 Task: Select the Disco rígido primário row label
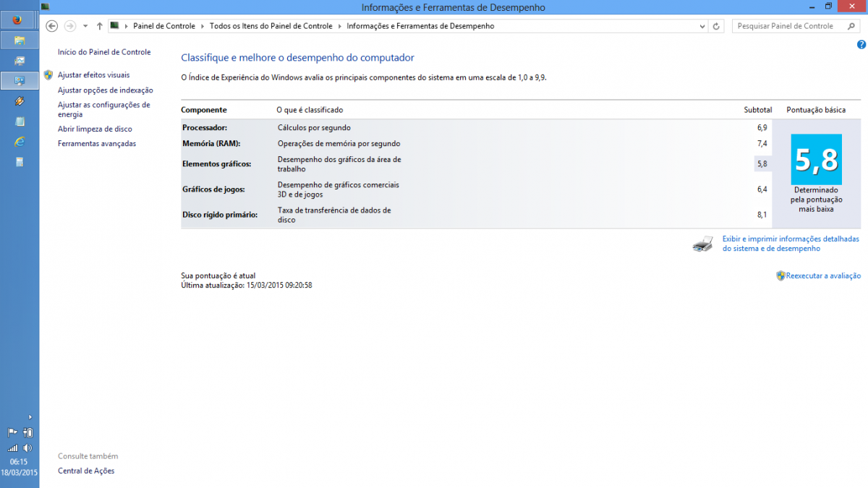pos(220,215)
